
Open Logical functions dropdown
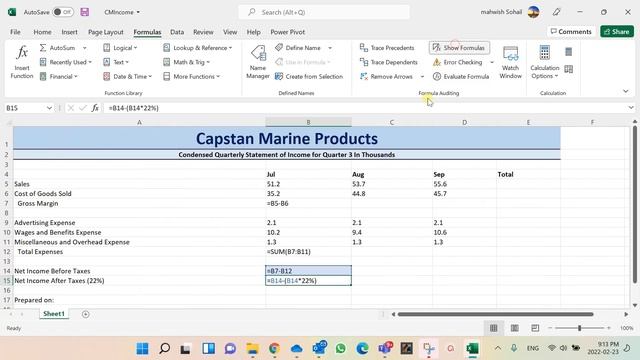(x=120, y=48)
